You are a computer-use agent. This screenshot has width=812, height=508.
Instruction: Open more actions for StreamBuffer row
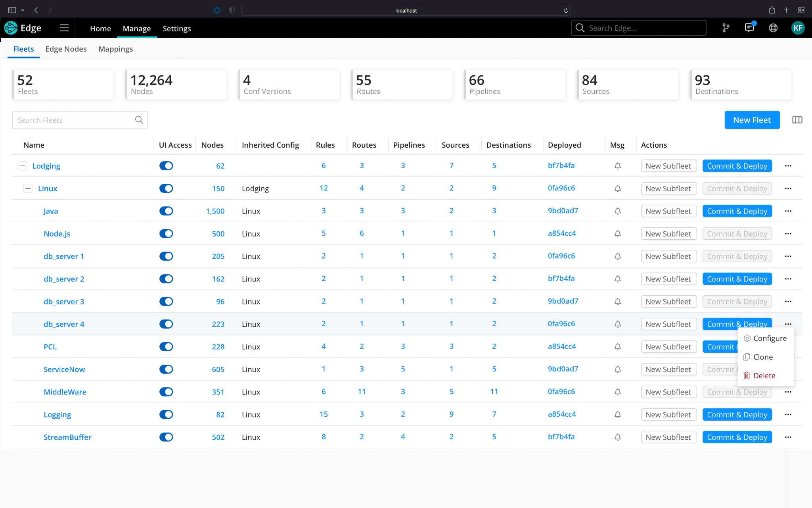[x=788, y=437]
